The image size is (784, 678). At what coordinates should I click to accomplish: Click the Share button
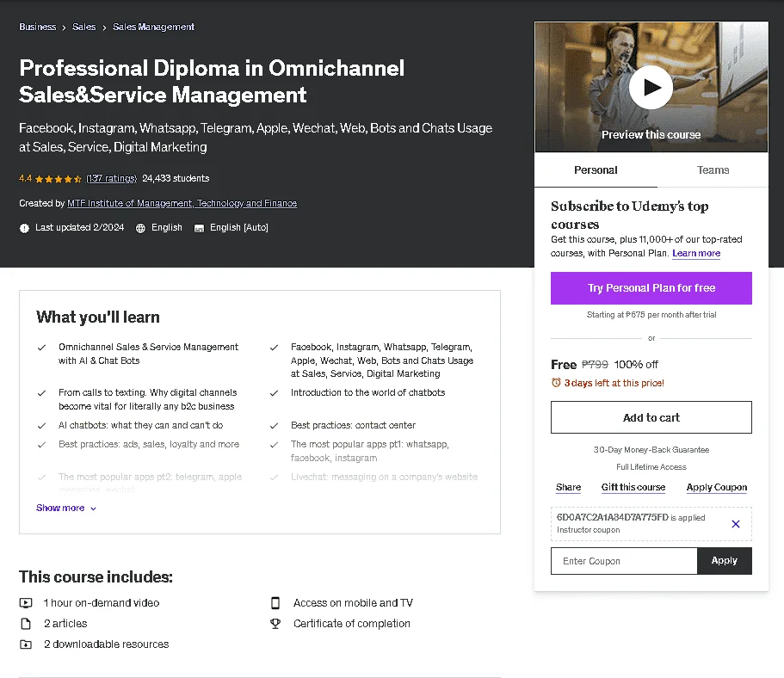[x=568, y=487]
